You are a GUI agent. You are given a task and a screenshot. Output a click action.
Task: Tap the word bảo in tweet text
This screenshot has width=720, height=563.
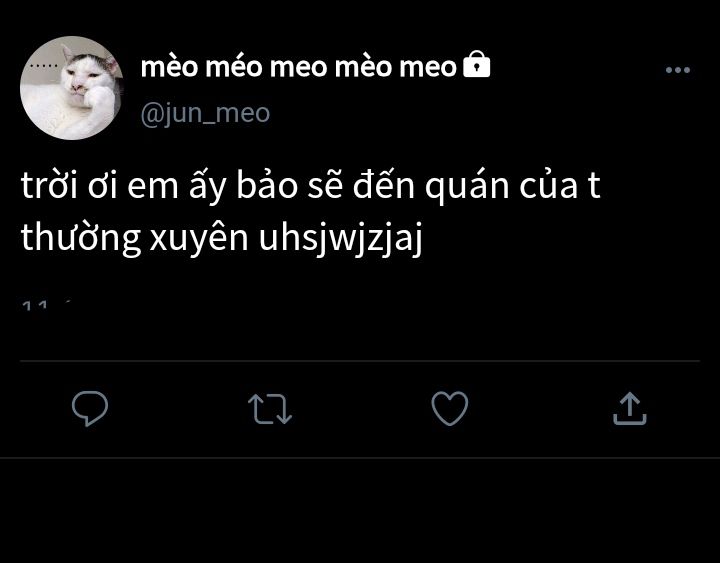point(267,185)
